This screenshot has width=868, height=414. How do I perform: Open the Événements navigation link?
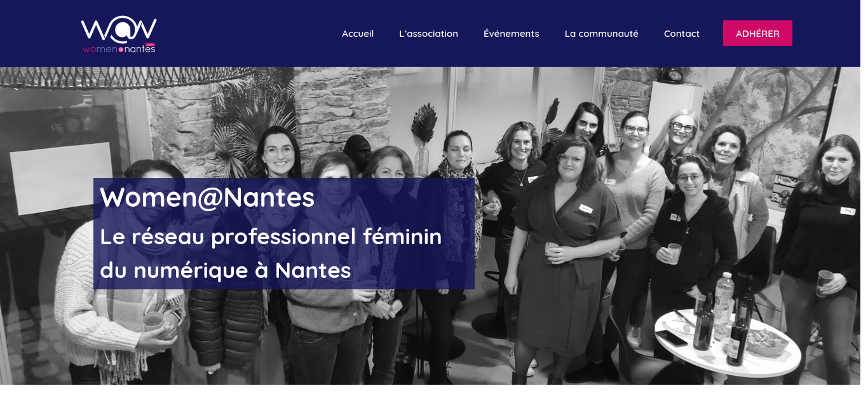(512, 34)
